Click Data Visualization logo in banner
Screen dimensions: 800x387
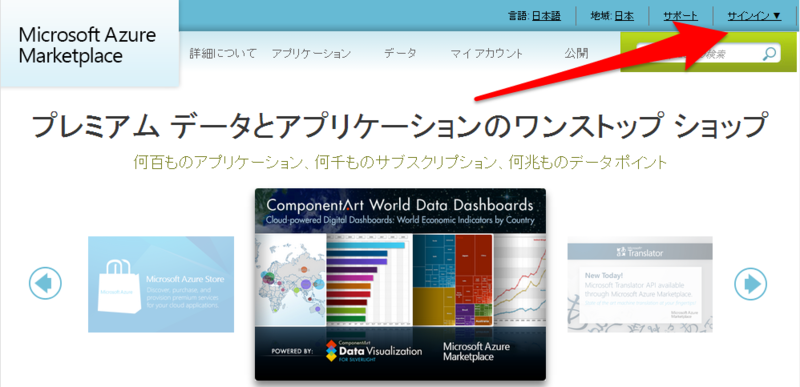pyautogui.click(x=374, y=351)
